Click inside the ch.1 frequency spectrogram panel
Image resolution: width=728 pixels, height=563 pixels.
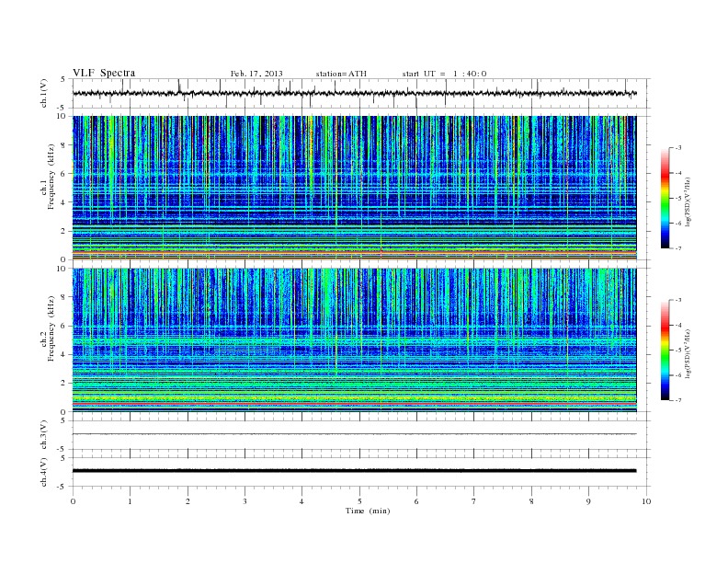click(x=354, y=188)
